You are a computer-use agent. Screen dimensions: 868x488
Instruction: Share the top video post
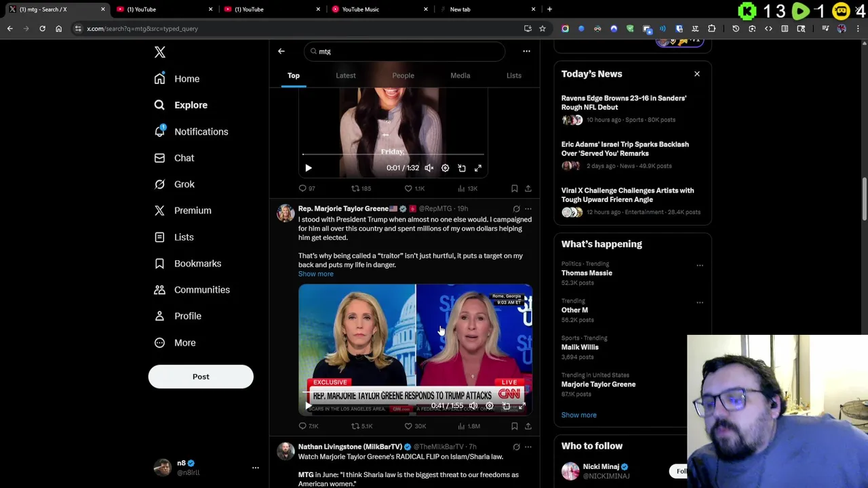click(x=528, y=188)
